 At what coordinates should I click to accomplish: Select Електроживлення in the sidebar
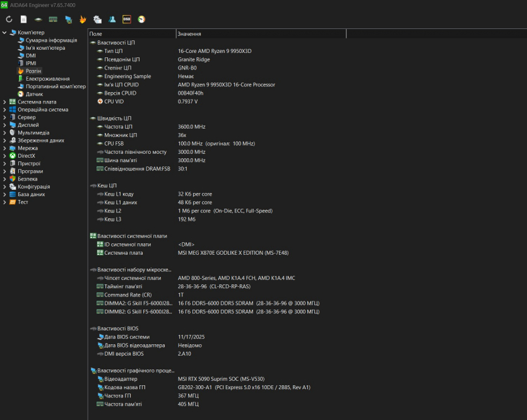pos(47,79)
